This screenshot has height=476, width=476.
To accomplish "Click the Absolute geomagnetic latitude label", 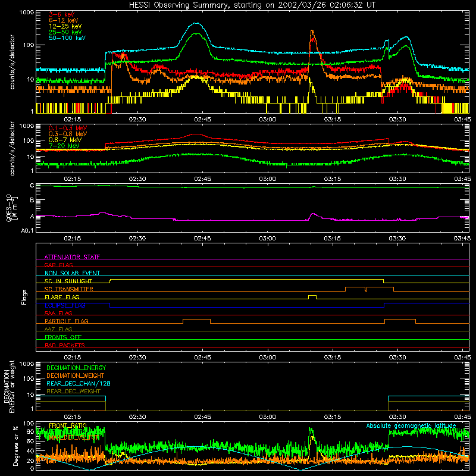I will (x=411, y=425).
